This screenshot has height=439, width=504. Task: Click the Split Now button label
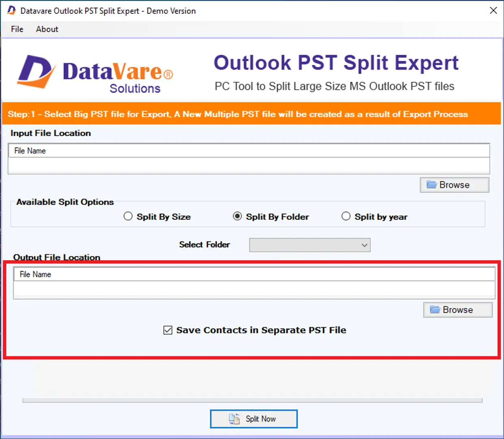(260, 419)
